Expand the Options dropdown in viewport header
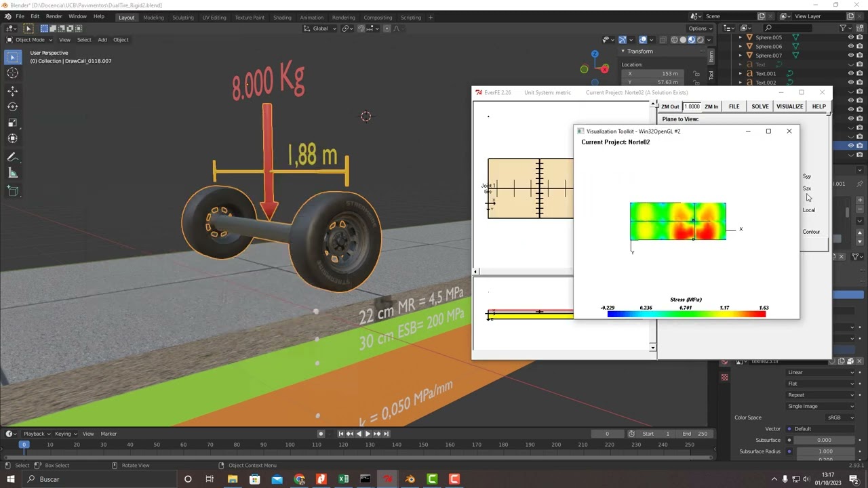 [x=700, y=28]
